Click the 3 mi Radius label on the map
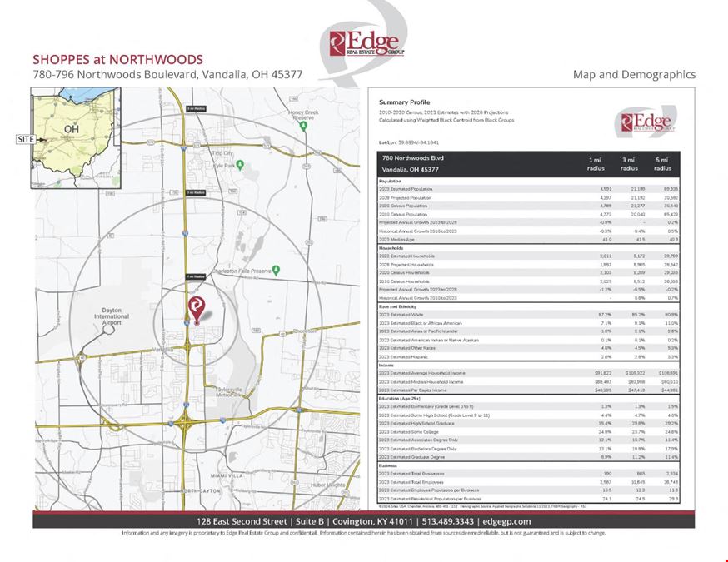The height and width of the screenshot is (562, 728). pyautogui.click(x=196, y=192)
